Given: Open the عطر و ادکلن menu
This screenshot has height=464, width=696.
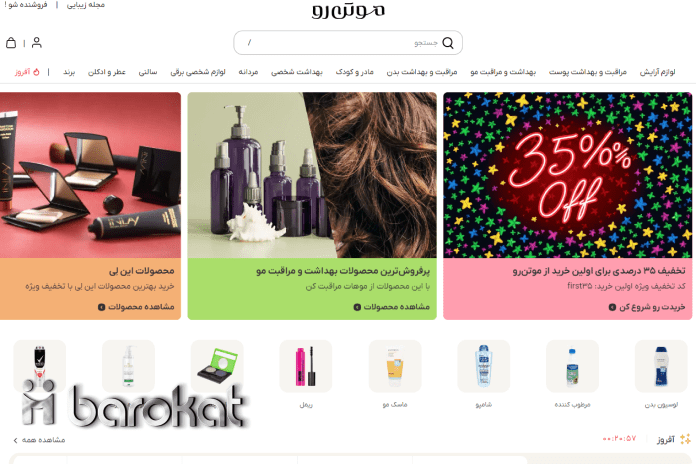Looking at the screenshot, I should click(x=107, y=72).
